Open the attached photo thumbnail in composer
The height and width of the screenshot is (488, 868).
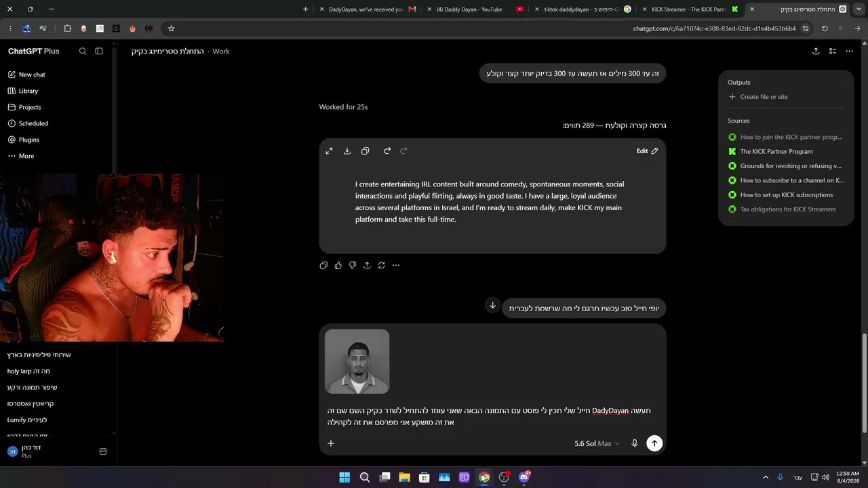pos(357,361)
